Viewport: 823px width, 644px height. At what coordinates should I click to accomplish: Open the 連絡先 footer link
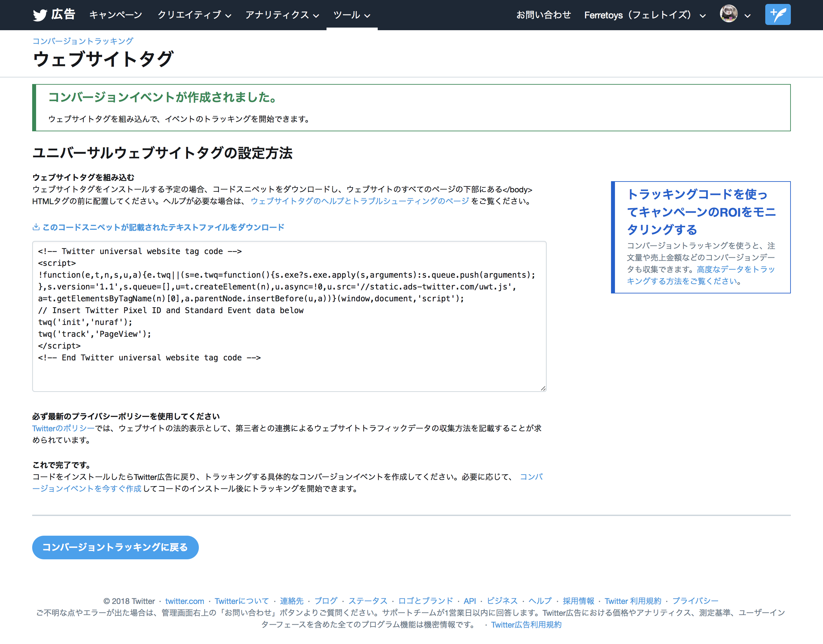pos(291,601)
